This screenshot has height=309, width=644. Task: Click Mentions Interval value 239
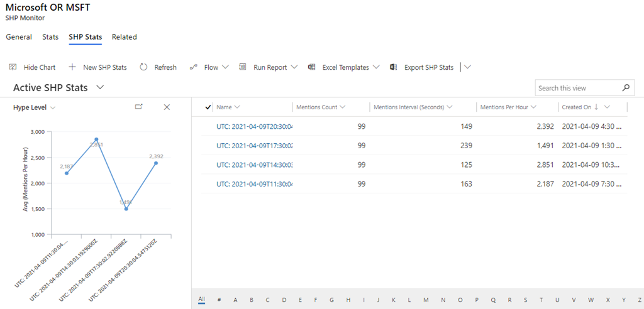467,146
